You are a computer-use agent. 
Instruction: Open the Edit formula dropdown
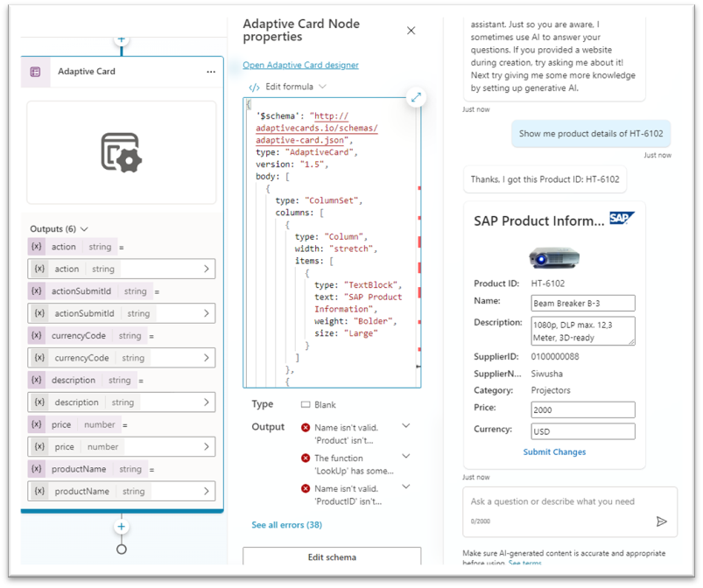[x=322, y=87]
